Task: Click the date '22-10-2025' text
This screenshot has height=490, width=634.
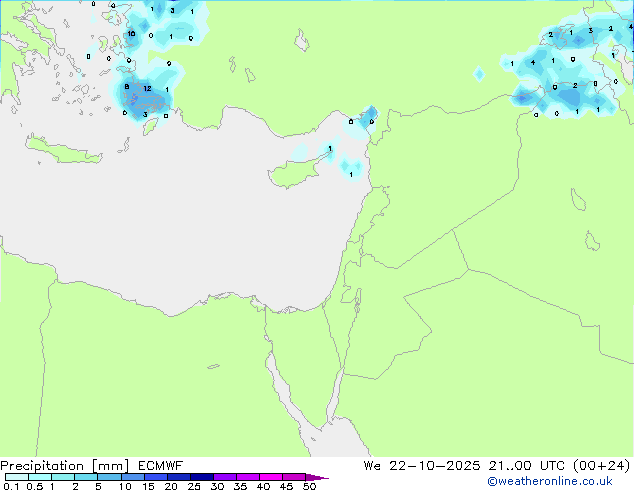Action: click(435, 466)
